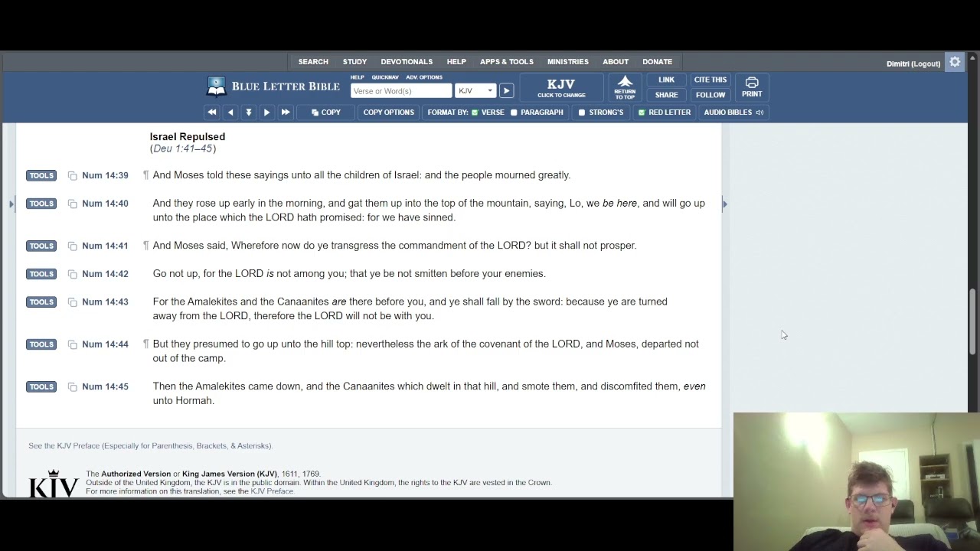Run the search with the go arrow button
Screen dimensions: 980x551
[x=506, y=91]
